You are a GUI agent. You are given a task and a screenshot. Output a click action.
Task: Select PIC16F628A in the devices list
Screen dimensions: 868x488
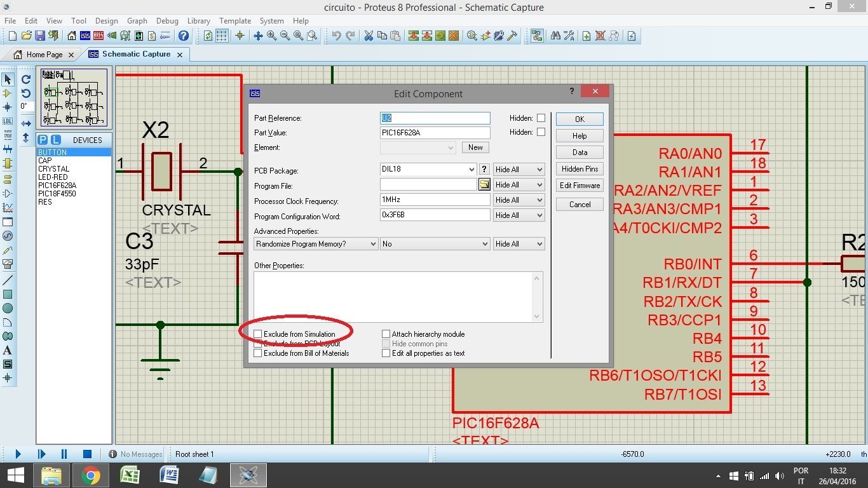tap(57, 186)
